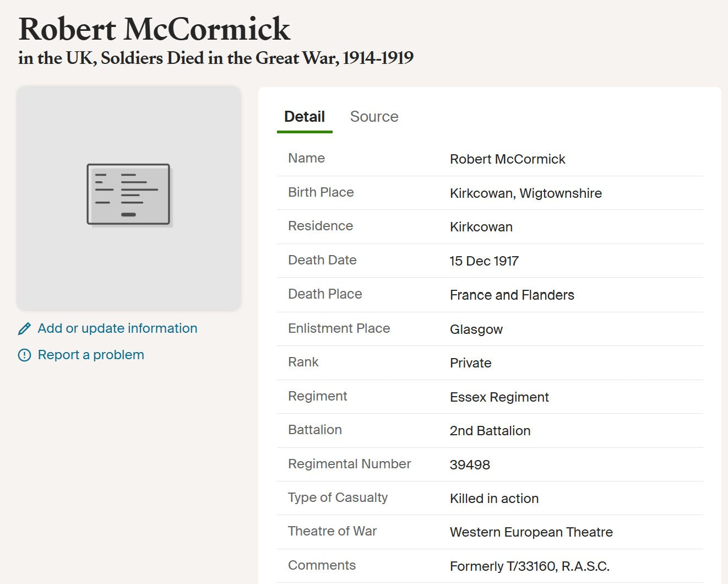Click the Glasgow enlistment place value

[476, 329]
